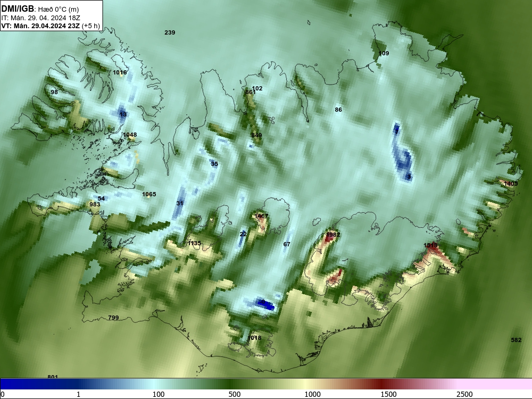Click the map value 239 over the sea
Viewport: 532px width, 399px height.
click(170, 32)
